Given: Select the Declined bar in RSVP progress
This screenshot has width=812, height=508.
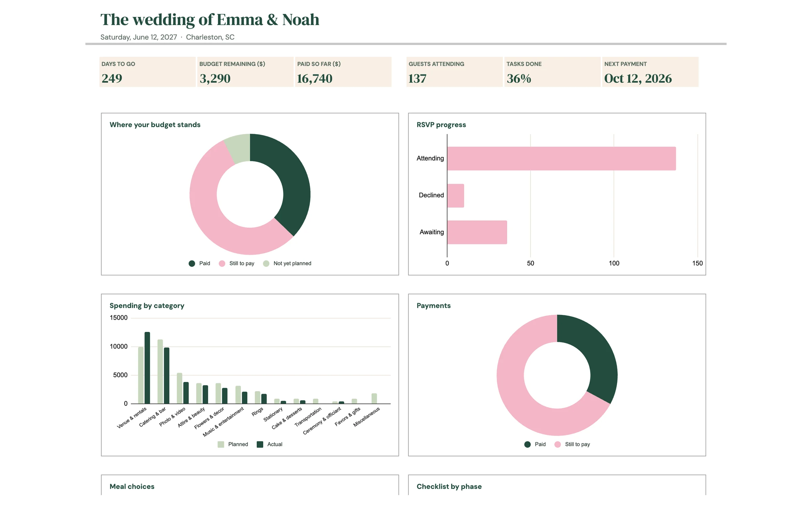Looking at the screenshot, I should [x=455, y=195].
